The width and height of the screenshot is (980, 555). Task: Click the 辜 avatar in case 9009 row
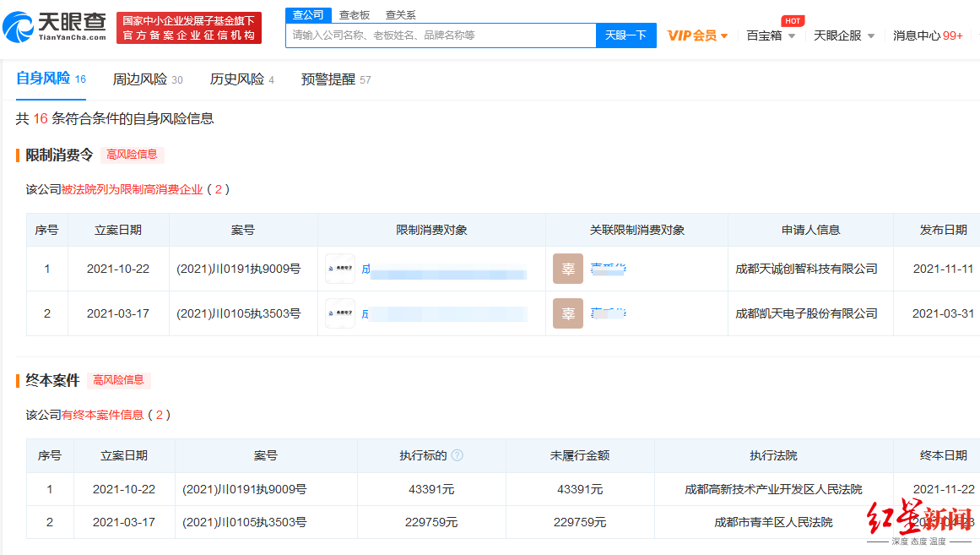tap(568, 269)
